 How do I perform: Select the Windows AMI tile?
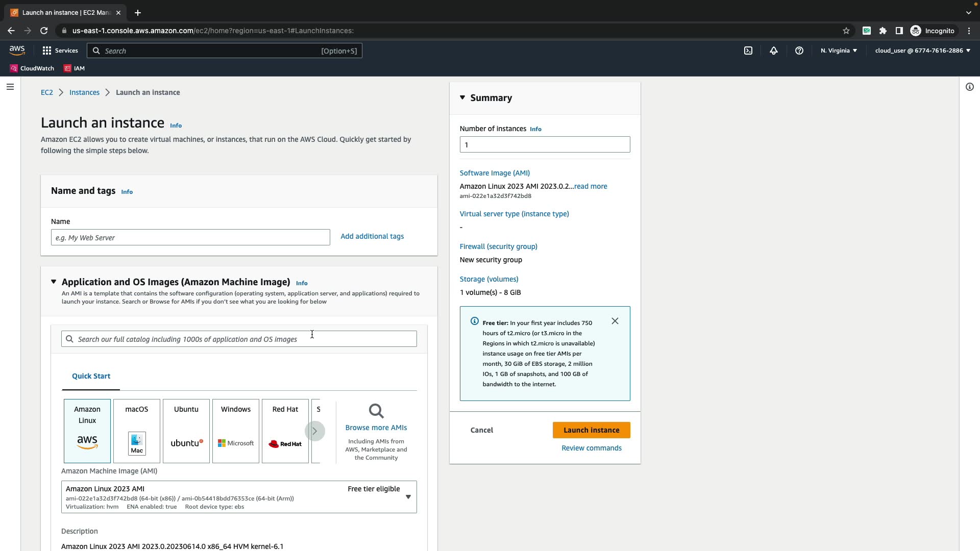236,431
